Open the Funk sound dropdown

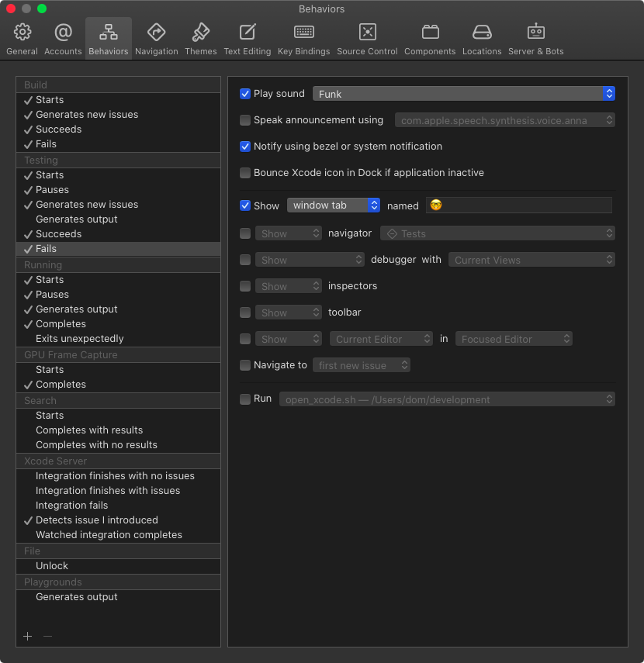pyautogui.click(x=464, y=94)
